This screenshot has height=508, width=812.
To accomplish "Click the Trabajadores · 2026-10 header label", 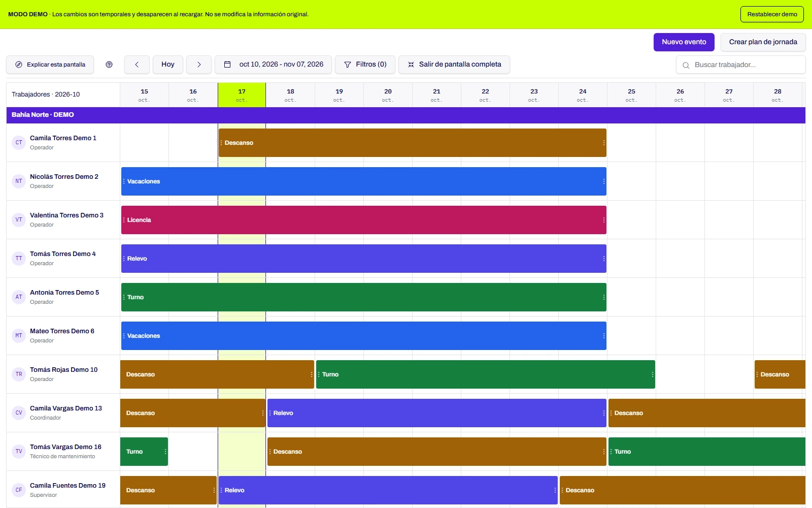I will pos(46,94).
